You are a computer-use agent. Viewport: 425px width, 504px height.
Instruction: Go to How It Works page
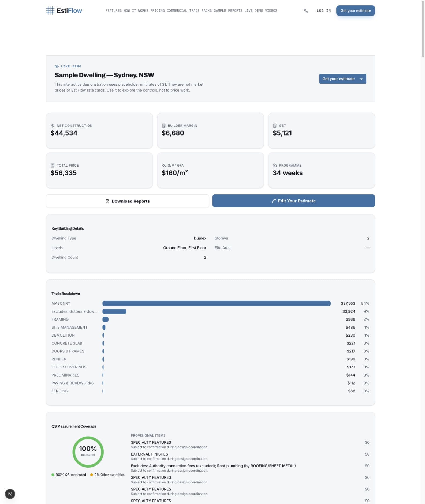pyautogui.click(x=136, y=11)
